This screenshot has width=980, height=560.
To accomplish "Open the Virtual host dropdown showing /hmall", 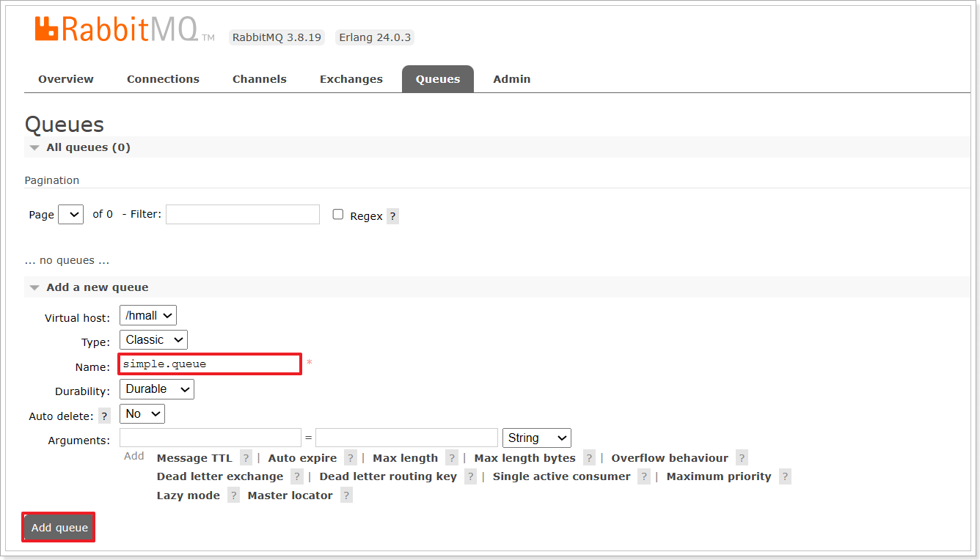I will coord(148,316).
